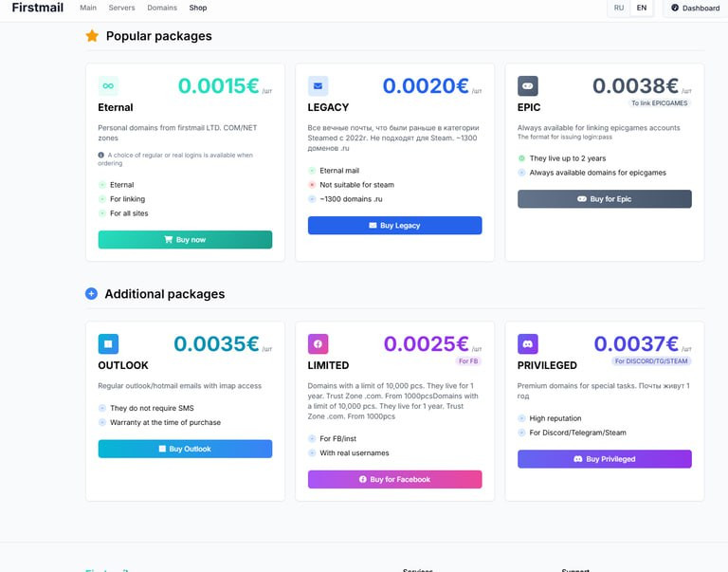The height and width of the screenshot is (572, 728).
Task: Switch language to RU
Action: tap(619, 8)
